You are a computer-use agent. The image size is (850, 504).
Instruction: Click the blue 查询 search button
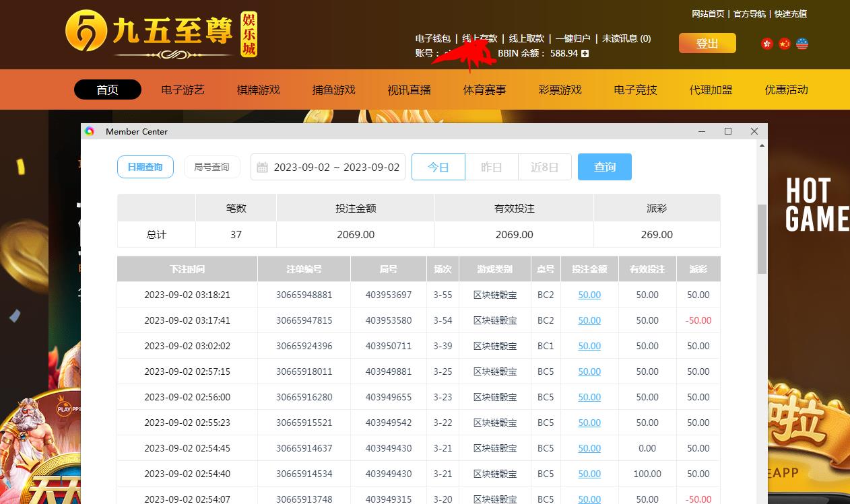(604, 167)
